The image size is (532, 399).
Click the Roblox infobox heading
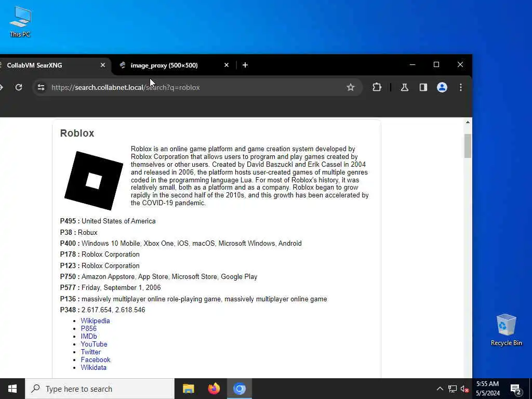(77, 133)
